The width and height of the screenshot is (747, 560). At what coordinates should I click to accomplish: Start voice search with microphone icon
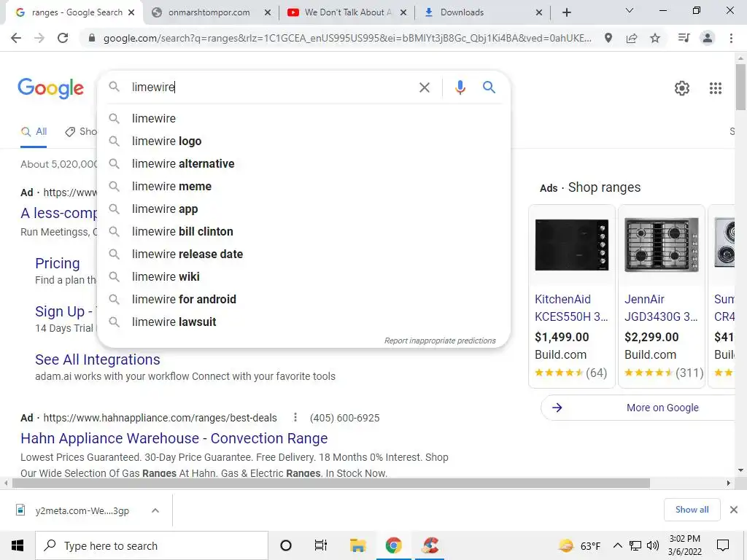point(460,87)
